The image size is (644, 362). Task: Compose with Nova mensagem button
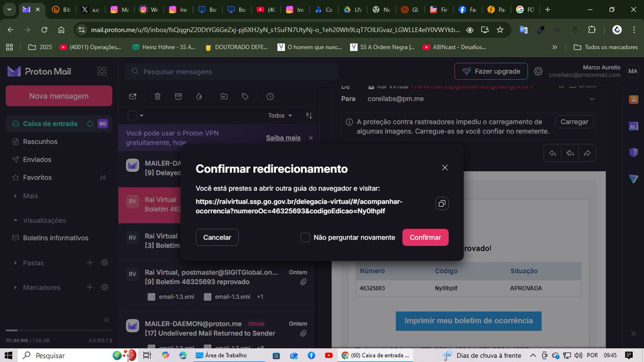59,96
